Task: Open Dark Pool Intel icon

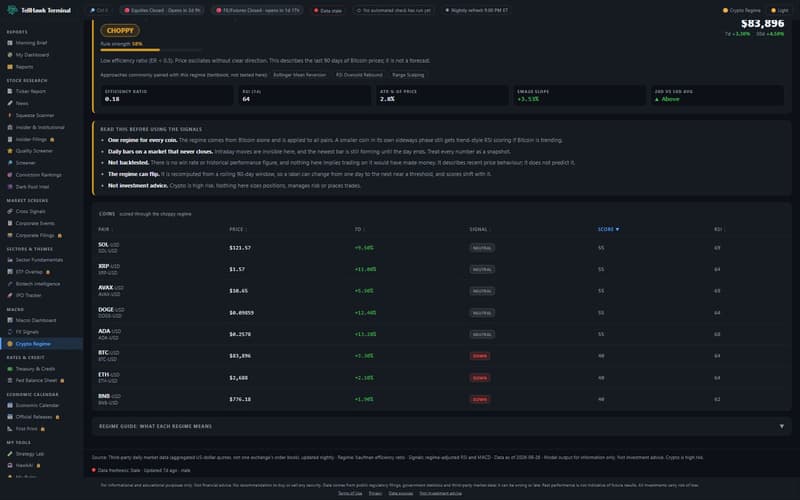Action: [10, 187]
